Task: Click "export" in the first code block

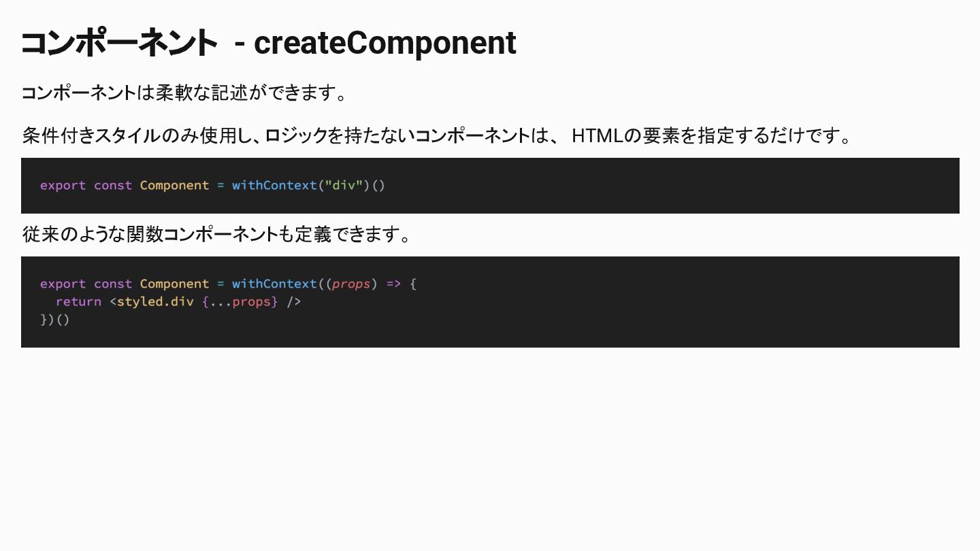Action: pos(63,186)
